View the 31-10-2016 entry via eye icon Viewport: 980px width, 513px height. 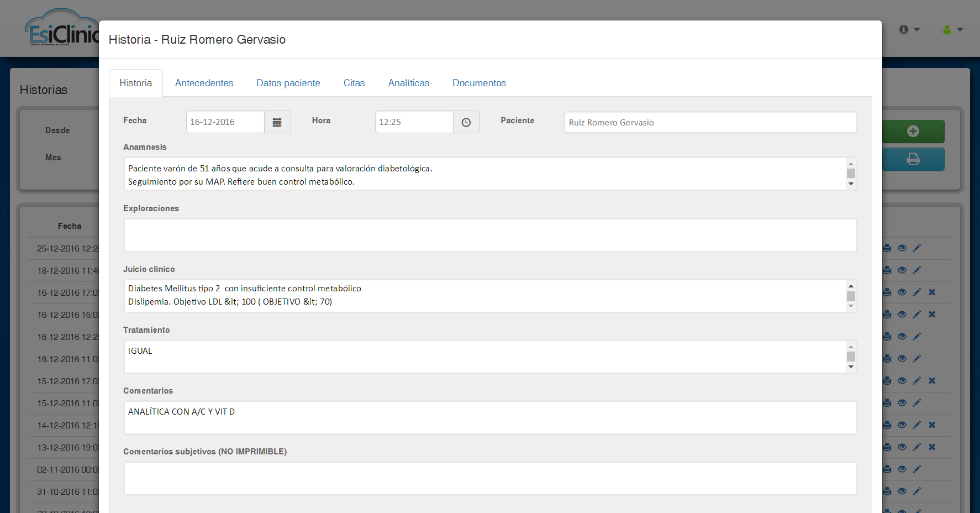click(x=902, y=491)
